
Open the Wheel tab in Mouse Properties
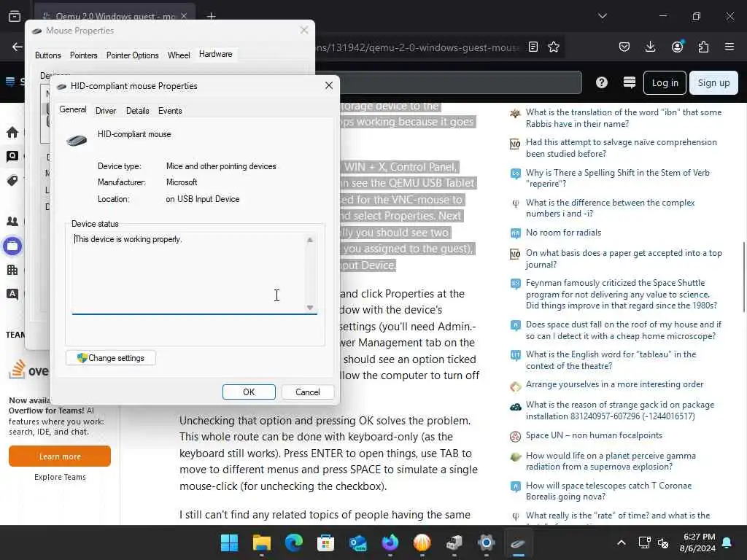click(x=179, y=55)
